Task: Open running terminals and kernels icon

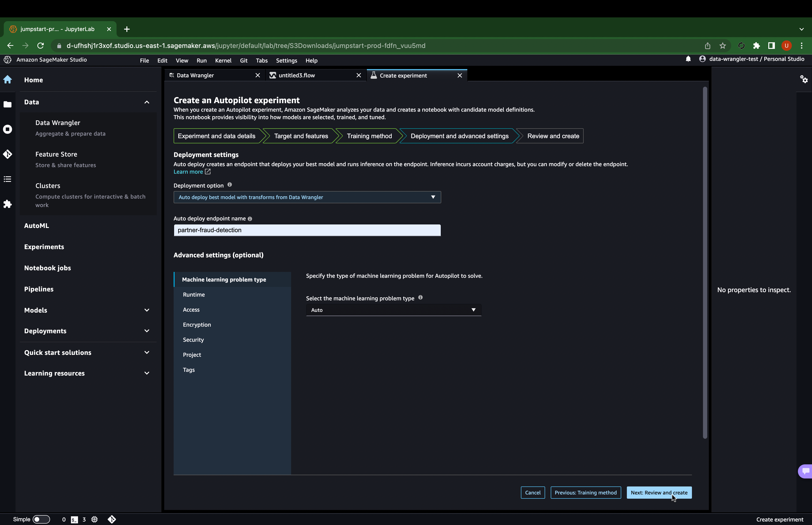Action: pos(8,129)
